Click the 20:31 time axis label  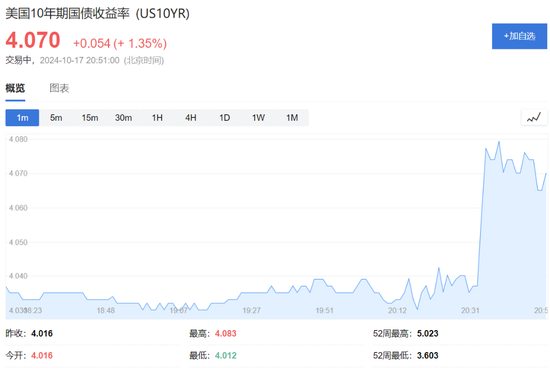(470, 311)
